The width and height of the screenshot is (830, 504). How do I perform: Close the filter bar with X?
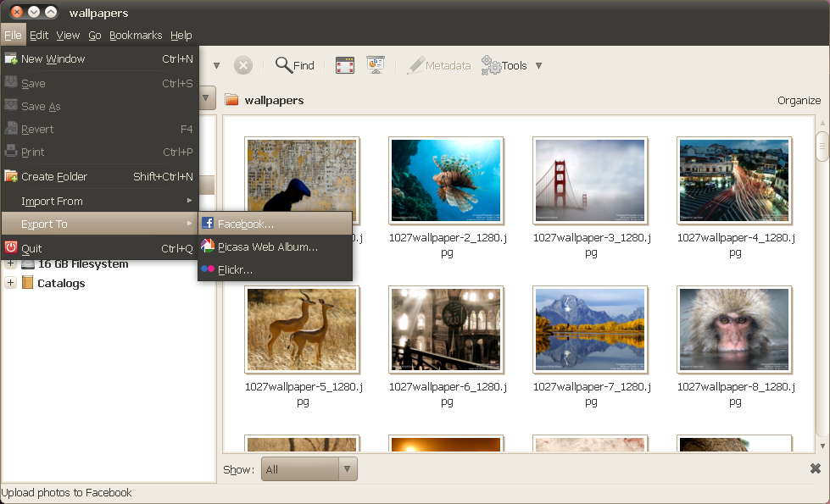(816, 468)
